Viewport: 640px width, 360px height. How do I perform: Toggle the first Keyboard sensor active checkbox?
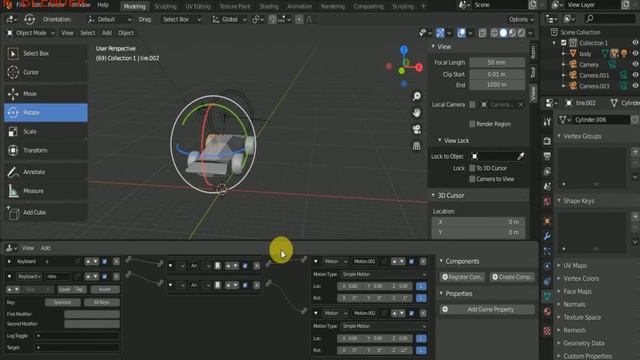(104, 262)
